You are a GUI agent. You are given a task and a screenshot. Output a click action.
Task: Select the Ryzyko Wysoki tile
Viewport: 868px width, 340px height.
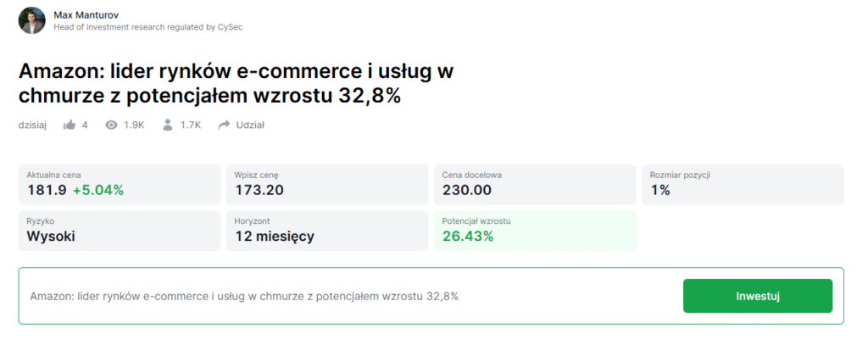click(119, 231)
